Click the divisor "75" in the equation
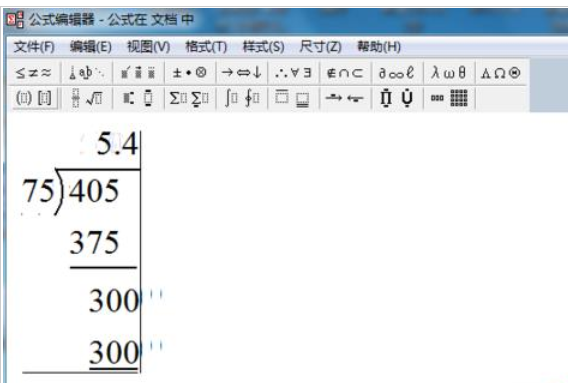 pos(38,191)
